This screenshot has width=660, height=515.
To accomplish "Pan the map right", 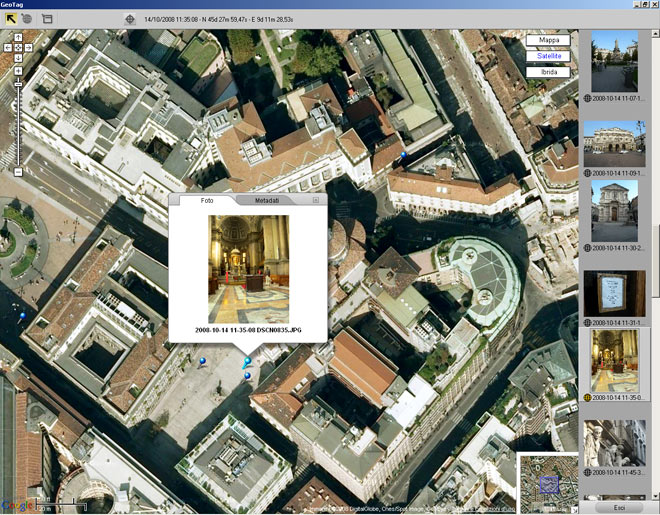I will (28, 48).
